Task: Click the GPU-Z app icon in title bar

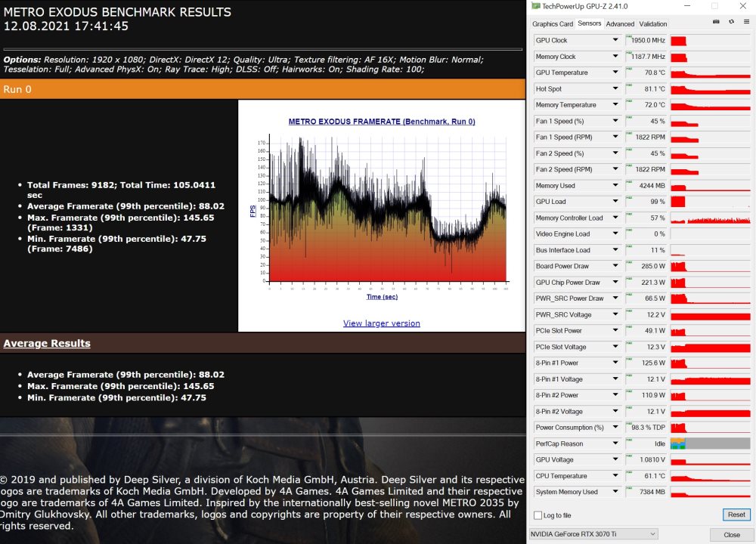Action: (x=535, y=6)
